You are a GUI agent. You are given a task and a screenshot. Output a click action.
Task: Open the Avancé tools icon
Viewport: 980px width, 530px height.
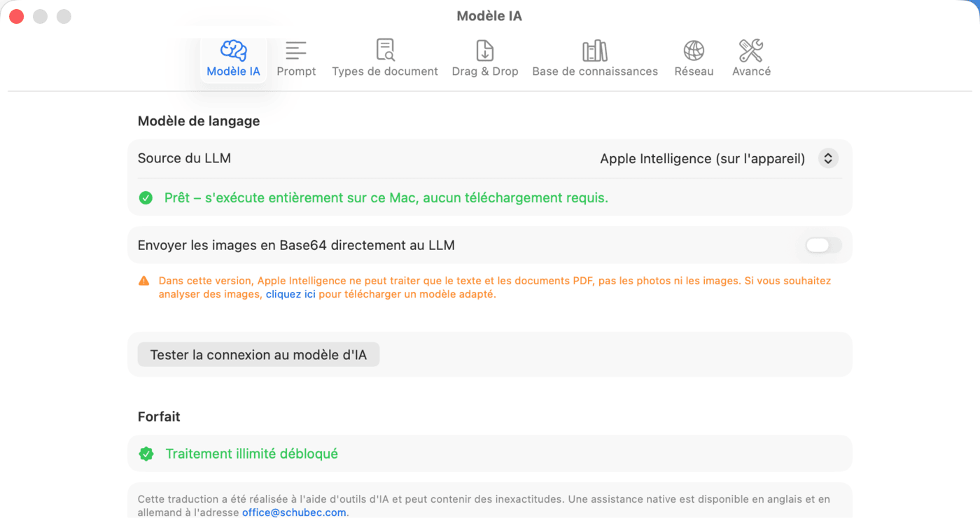pyautogui.click(x=751, y=50)
